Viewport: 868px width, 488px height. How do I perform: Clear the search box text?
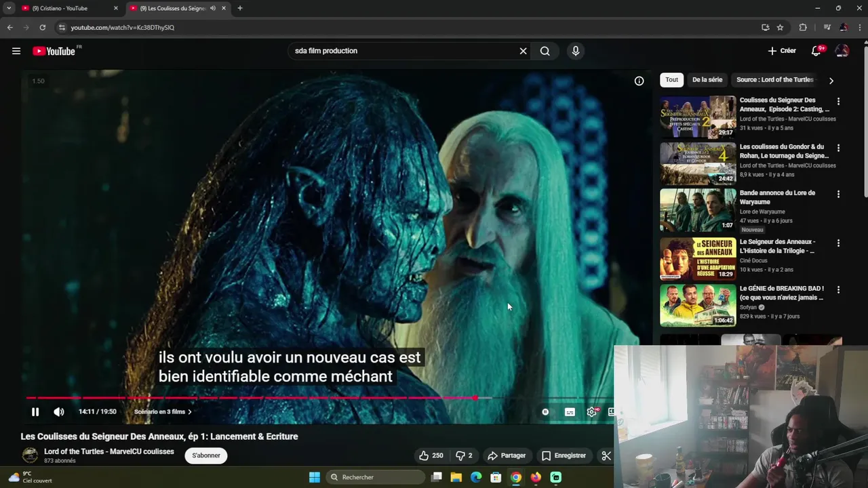pyautogui.click(x=523, y=51)
